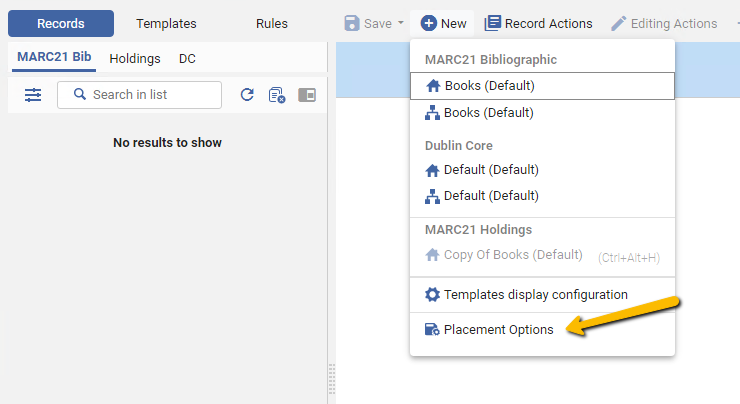
Task: Refresh the records list
Action: click(x=247, y=95)
